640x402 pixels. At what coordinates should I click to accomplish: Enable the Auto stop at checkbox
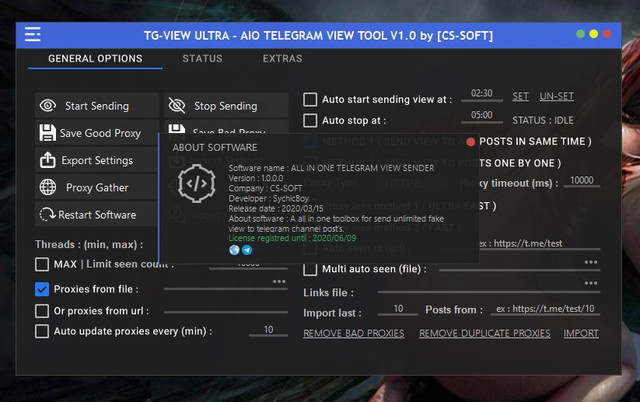(x=310, y=120)
